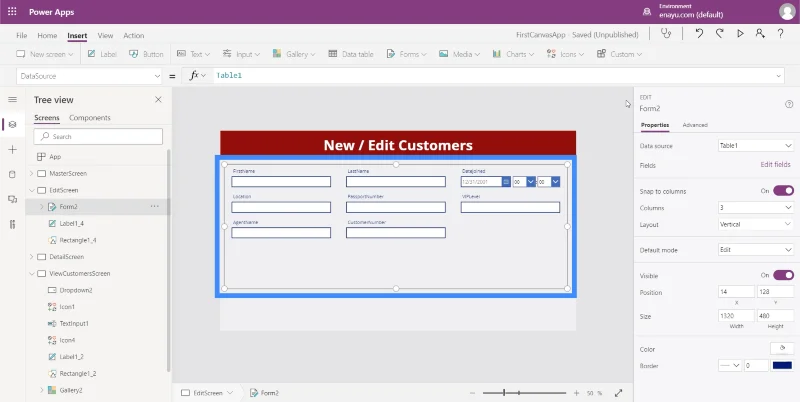Screen dimensions: 800x402
Task: Open the help question mark in the toolbar
Action: (780, 34)
